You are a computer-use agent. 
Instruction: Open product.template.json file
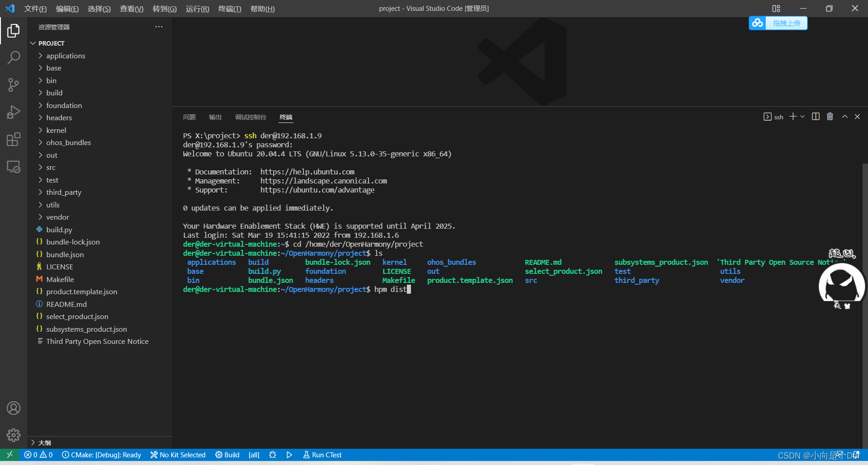click(99, 291)
